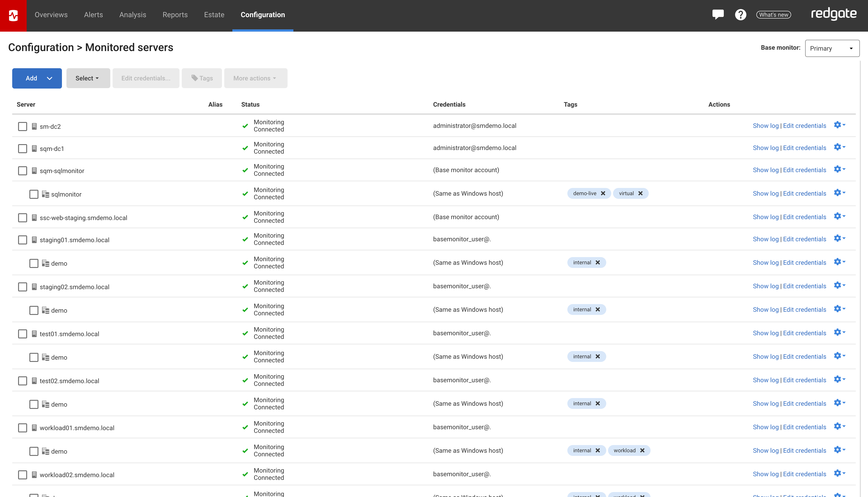Switch to the Estate tab

[214, 15]
